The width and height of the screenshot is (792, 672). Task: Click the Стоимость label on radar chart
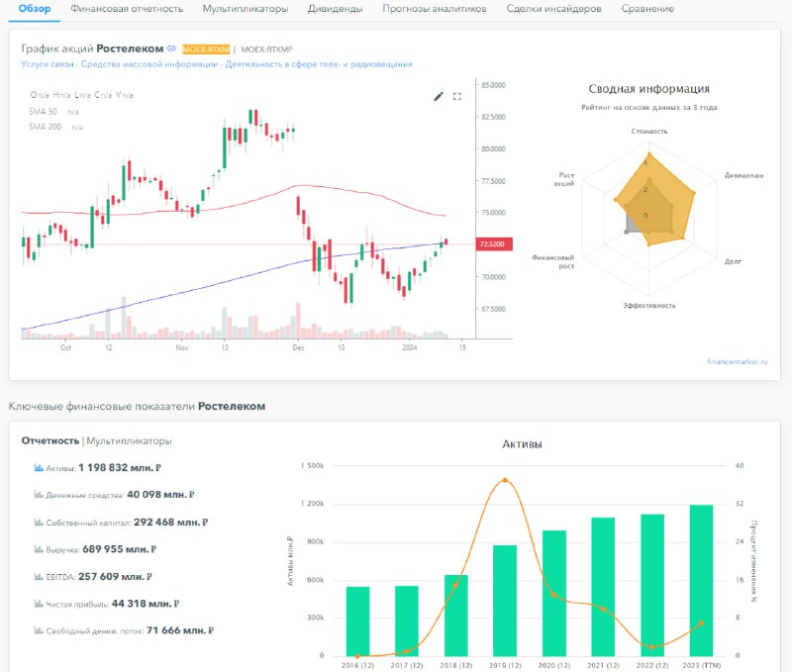(649, 132)
